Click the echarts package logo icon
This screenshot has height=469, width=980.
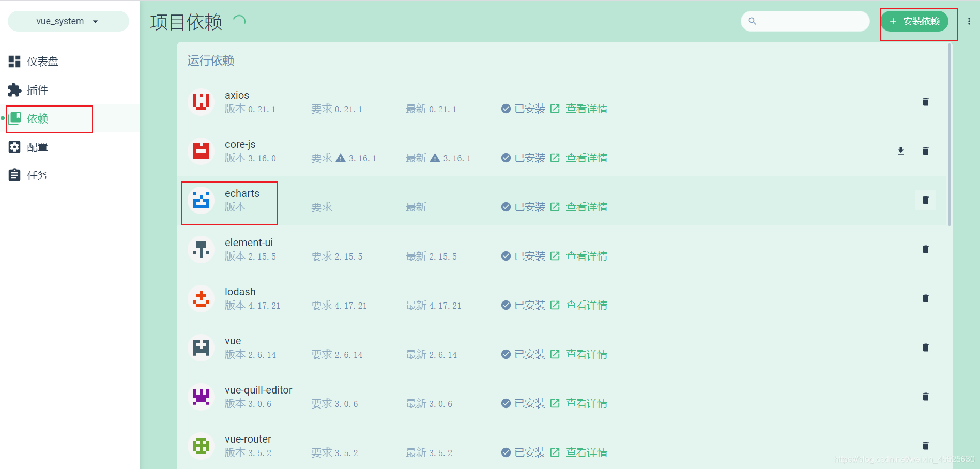click(x=201, y=201)
